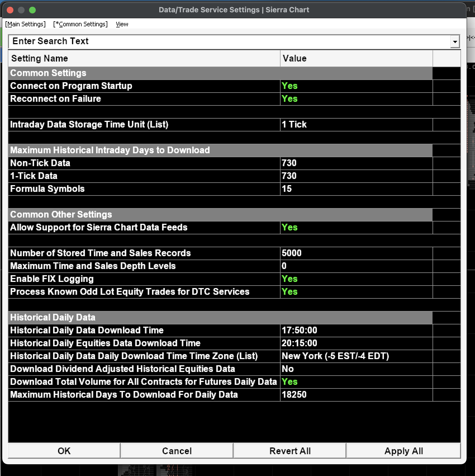Click the Common Other Settings section header
The width and height of the screenshot is (475, 476).
tap(220, 215)
